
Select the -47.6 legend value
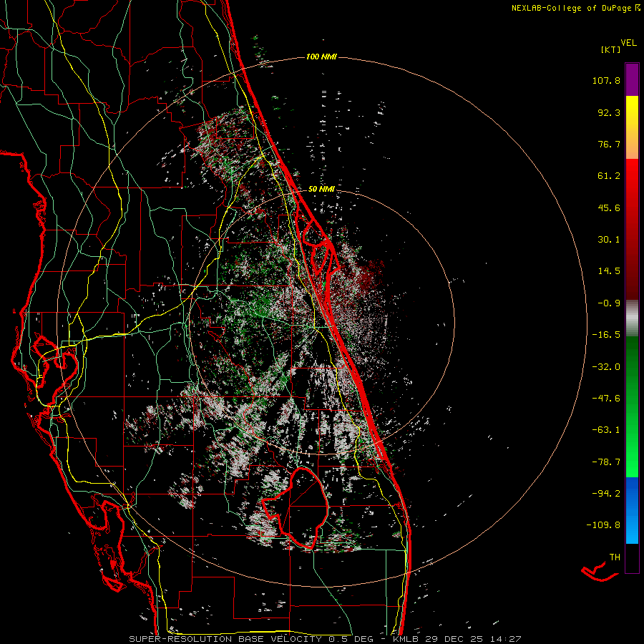pyautogui.click(x=606, y=399)
